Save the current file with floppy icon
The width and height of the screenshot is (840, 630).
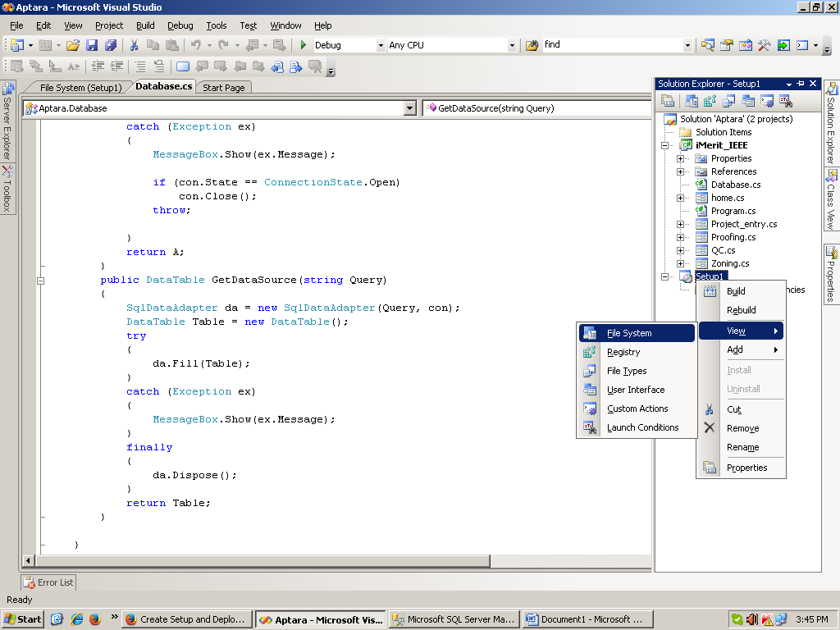coord(92,46)
